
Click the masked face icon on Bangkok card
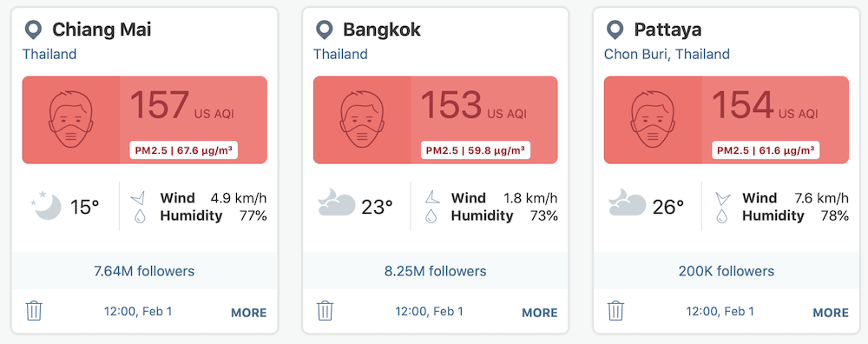(361, 120)
